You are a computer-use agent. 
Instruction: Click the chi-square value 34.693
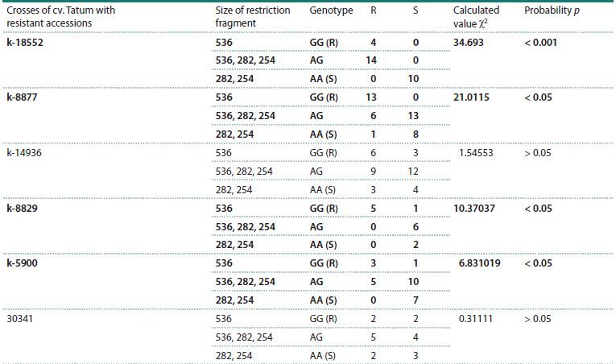click(469, 43)
